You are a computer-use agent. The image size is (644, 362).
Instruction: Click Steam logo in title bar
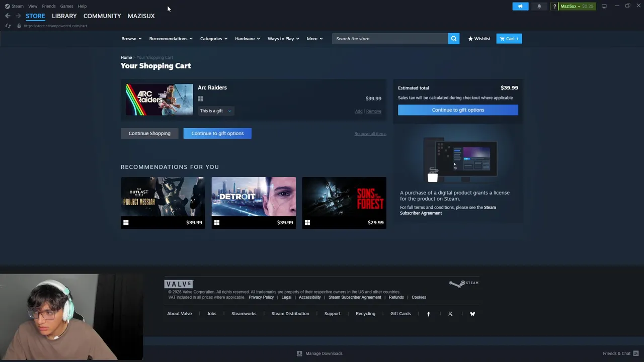point(7,6)
